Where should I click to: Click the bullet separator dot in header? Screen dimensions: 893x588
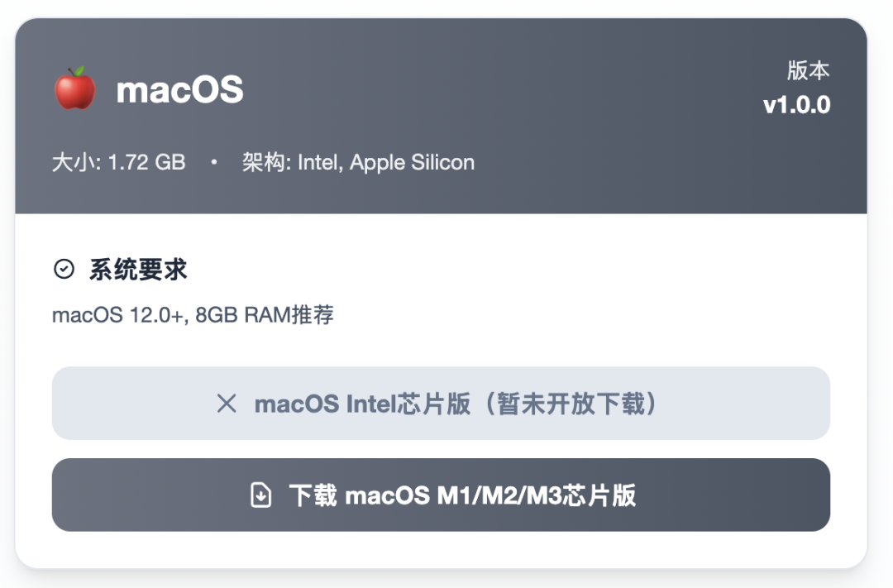tap(213, 162)
